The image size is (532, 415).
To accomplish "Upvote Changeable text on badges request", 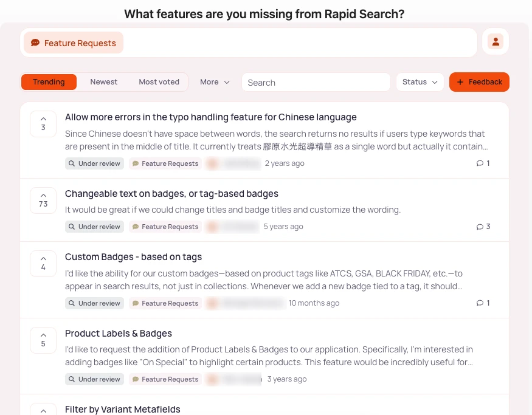I will point(43,201).
